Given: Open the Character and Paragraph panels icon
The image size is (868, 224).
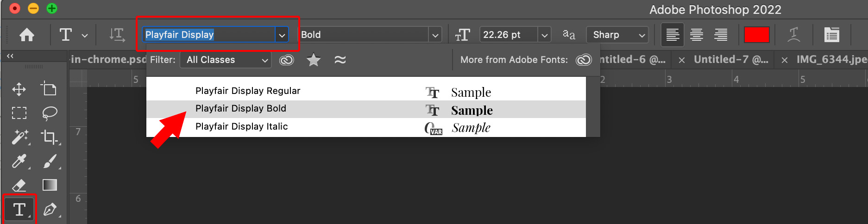Looking at the screenshot, I should click(832, 35).
